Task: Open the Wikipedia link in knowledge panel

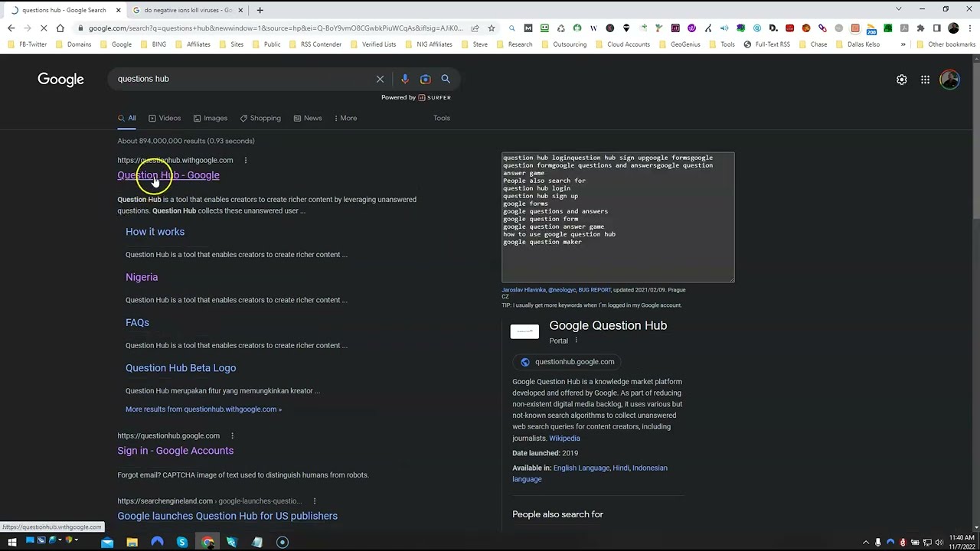Action: 564,439
